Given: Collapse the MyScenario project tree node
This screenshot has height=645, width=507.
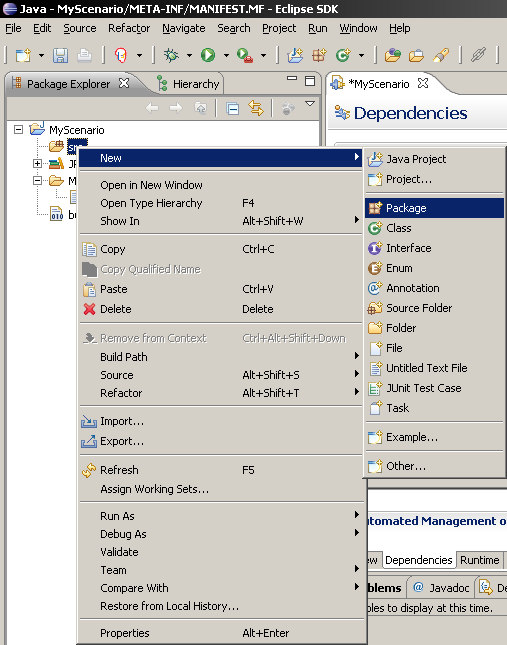Looking at the screenshot, I should pos(18,130).
